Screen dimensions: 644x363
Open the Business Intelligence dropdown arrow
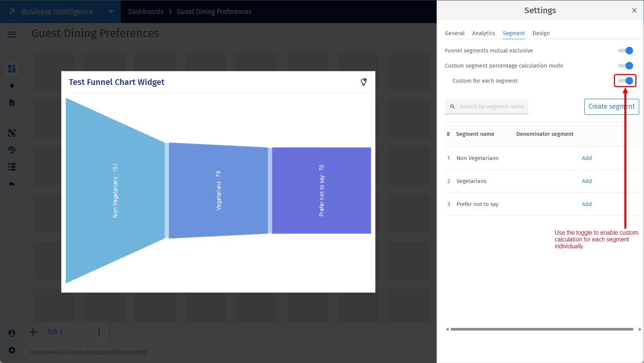click(111, 12)
